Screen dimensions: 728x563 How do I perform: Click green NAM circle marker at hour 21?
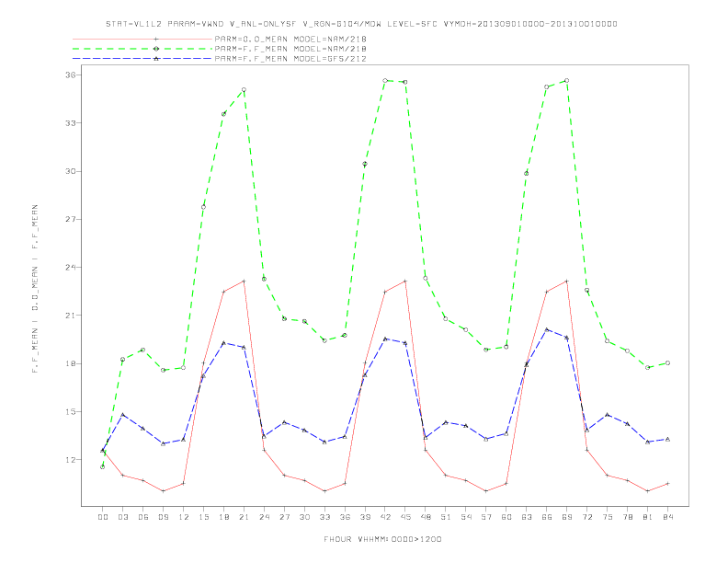click(x=244, y=89)
